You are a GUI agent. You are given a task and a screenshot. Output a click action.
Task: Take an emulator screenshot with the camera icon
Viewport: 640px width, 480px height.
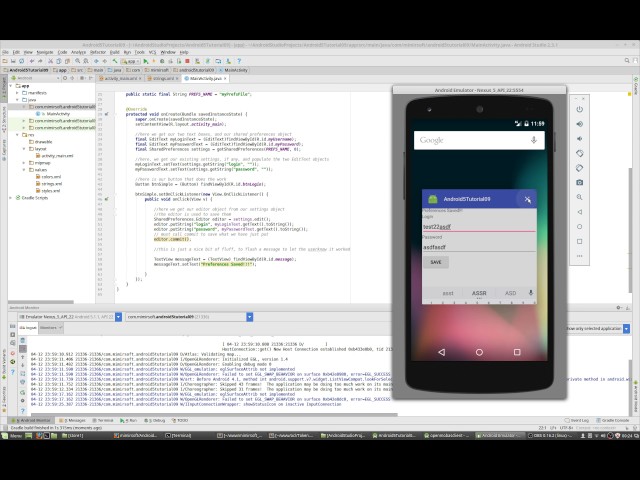click(579, 182)
